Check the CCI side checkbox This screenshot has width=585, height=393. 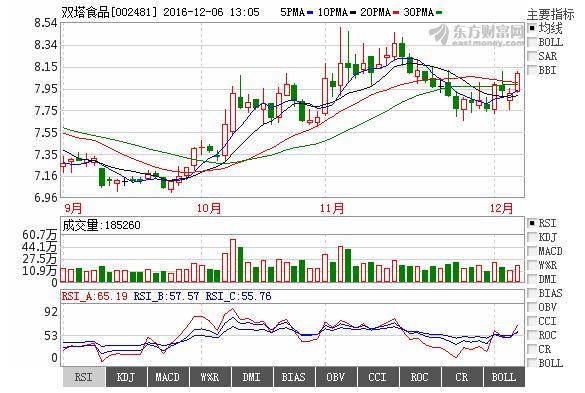(532, 321)
